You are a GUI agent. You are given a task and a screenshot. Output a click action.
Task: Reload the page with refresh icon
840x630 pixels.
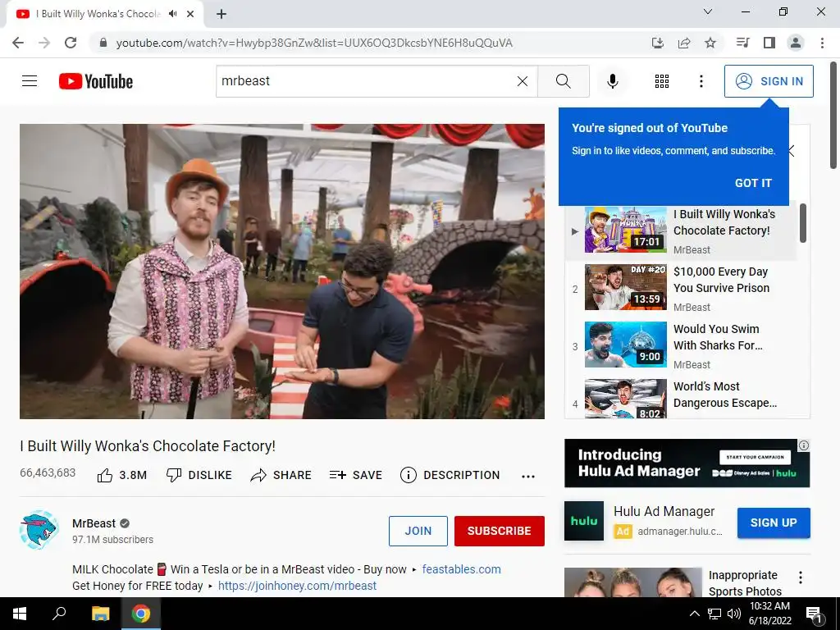71,43
